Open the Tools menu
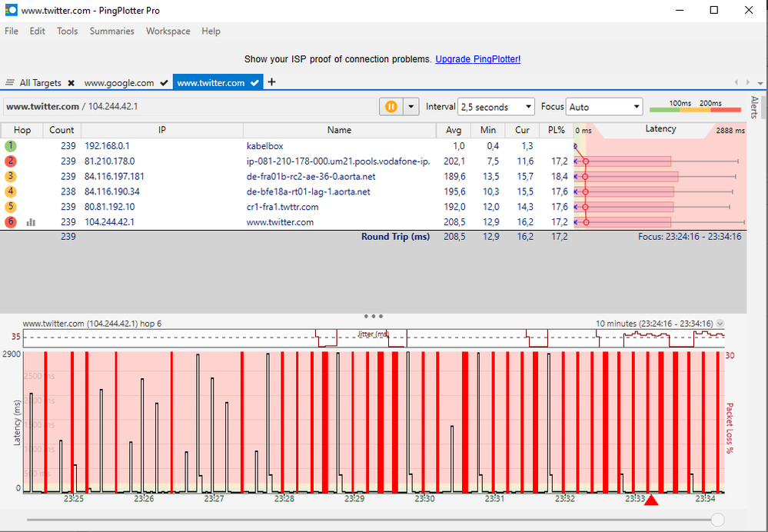This screenshot has height=532, width=768. [67, 31]
